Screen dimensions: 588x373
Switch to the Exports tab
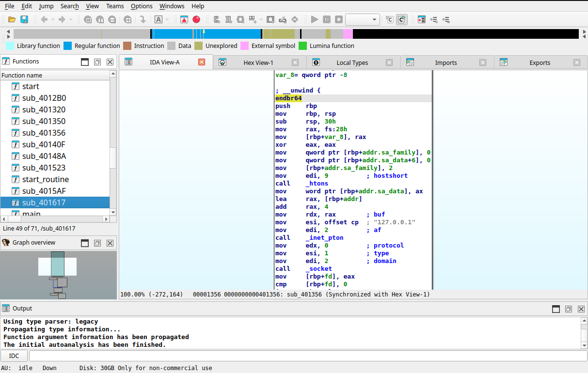coord(540,62)
